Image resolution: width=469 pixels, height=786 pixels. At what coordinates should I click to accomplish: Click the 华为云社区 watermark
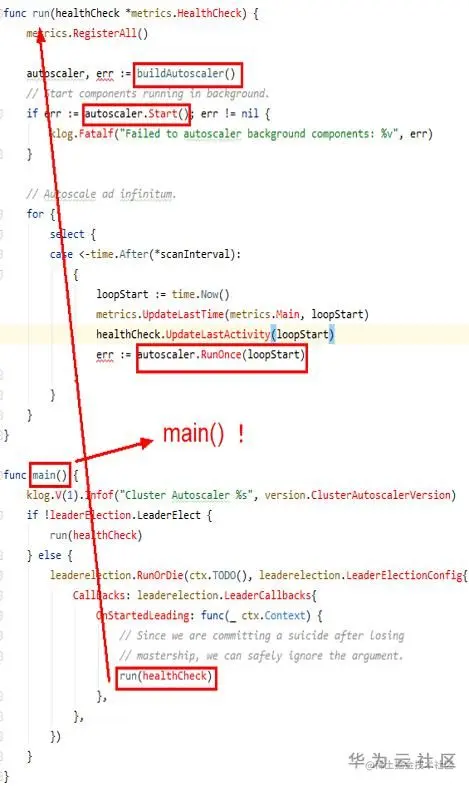tap(402, 761)
